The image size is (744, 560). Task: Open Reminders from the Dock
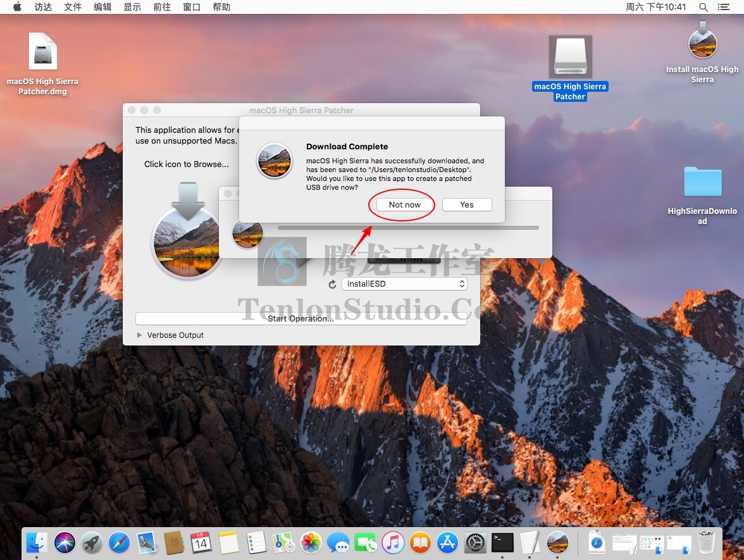click(256, 542)
